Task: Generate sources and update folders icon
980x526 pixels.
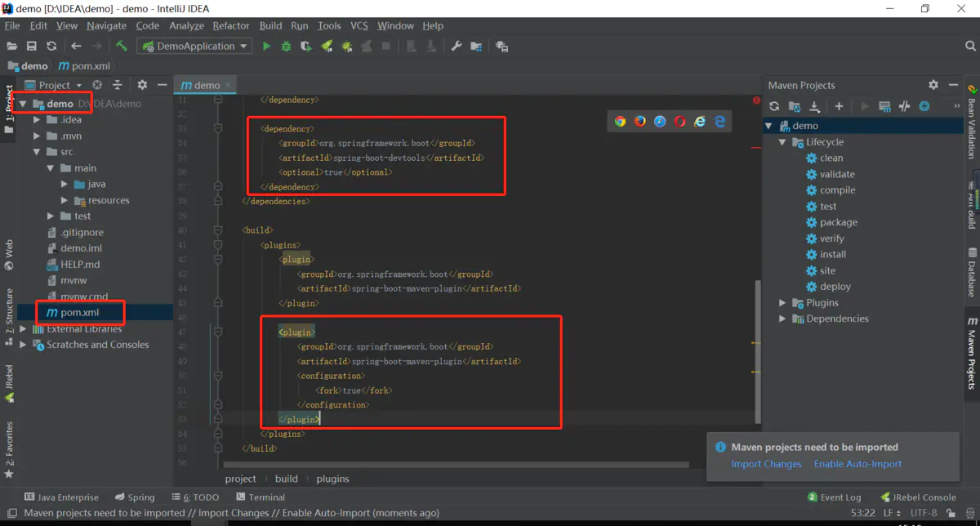Action: coord(795,106)
